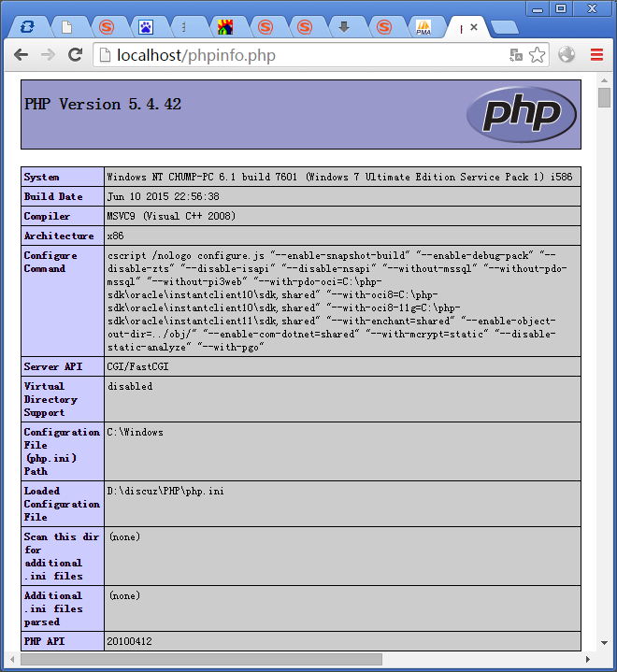
Task: Switch to the phpMyAdmin (PMA) tab
Action: 423,27
